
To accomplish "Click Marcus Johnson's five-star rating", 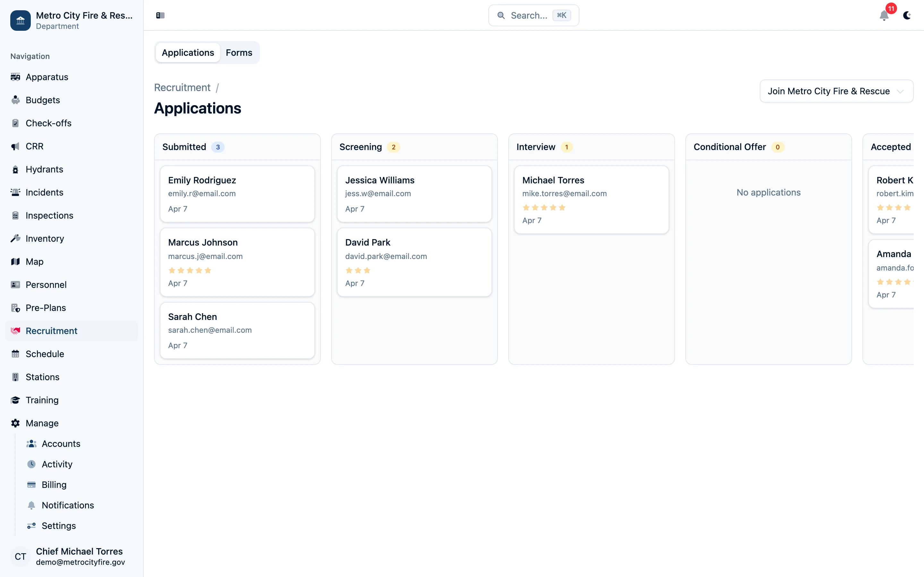I will click(x=190, y=271).
